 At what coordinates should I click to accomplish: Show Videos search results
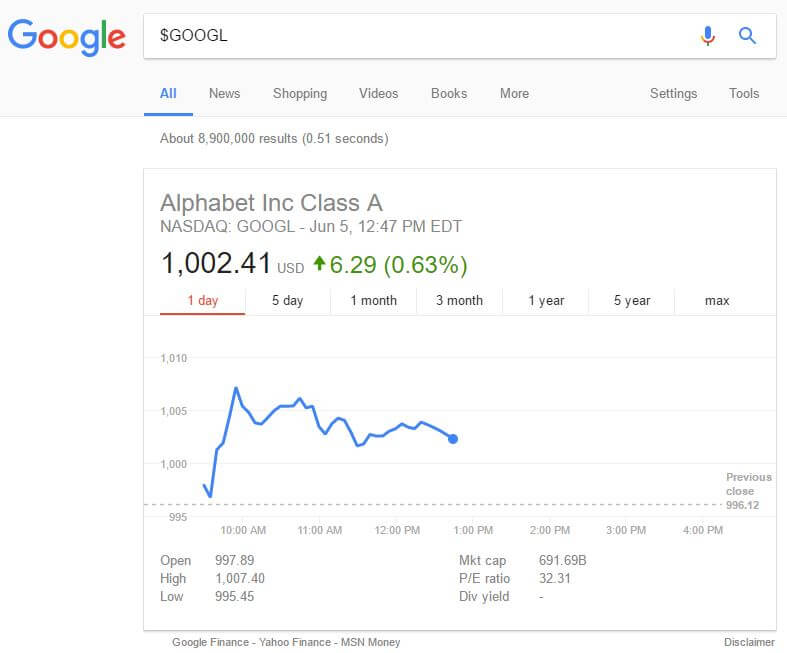tap(378, 93)
